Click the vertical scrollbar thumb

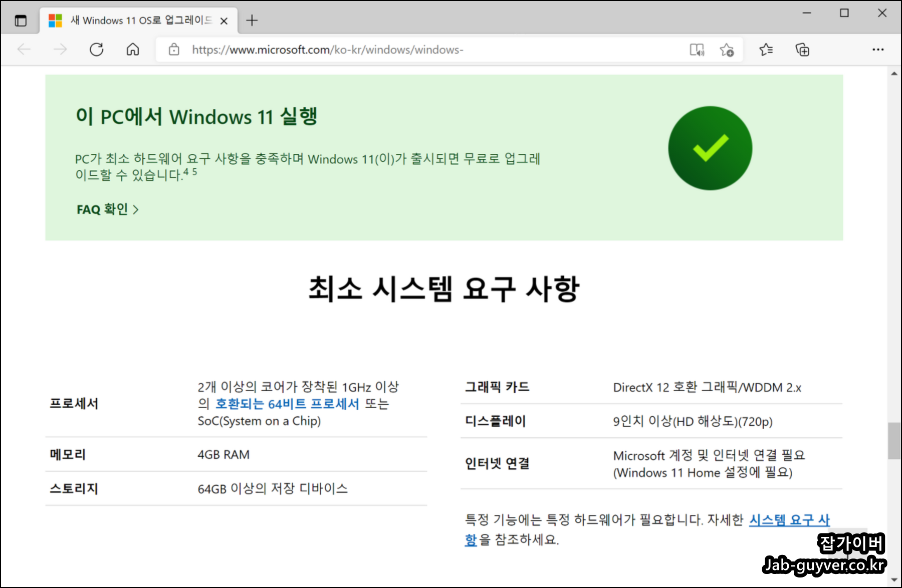tap(894, 441)
